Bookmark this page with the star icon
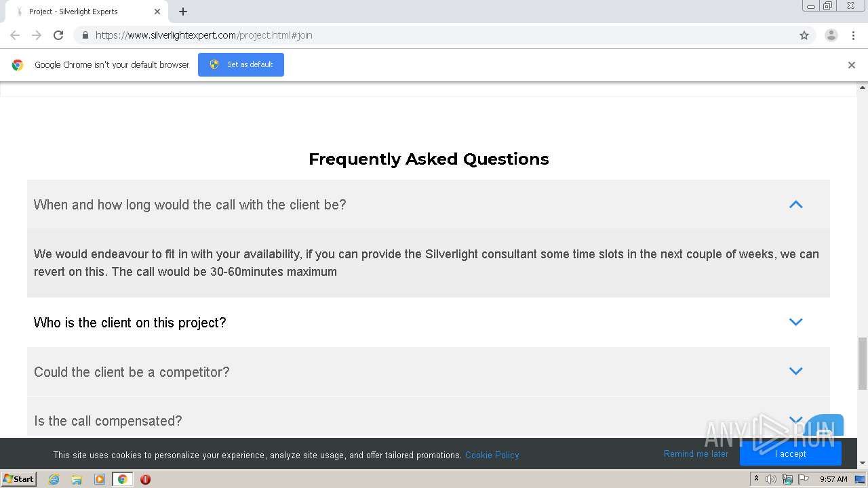 point(804,35)
